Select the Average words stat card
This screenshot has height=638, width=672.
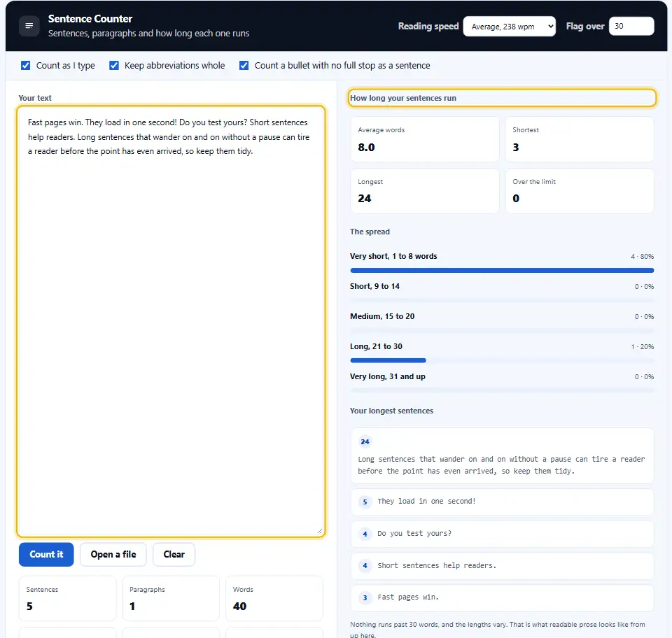click(x=425, y=139)
